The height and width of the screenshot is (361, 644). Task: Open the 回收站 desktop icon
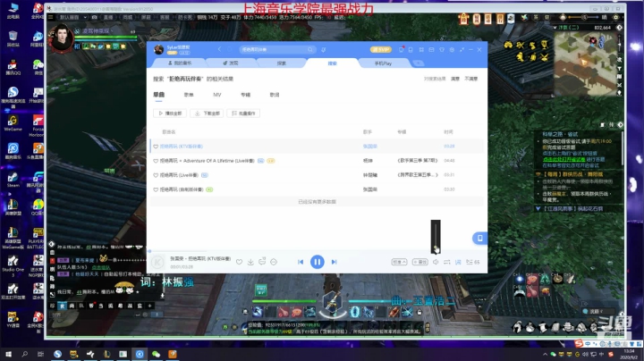(13, 39)
